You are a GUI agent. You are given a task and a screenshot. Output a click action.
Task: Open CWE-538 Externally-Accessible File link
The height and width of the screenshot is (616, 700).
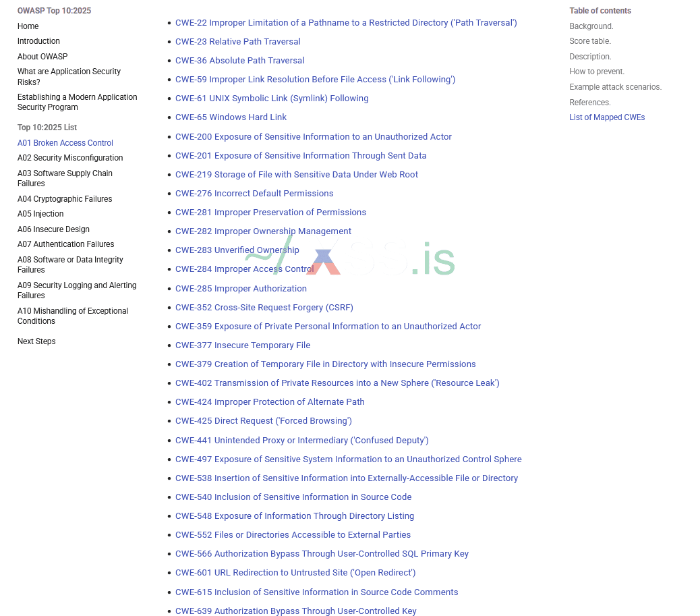click(x=347, y=478)
